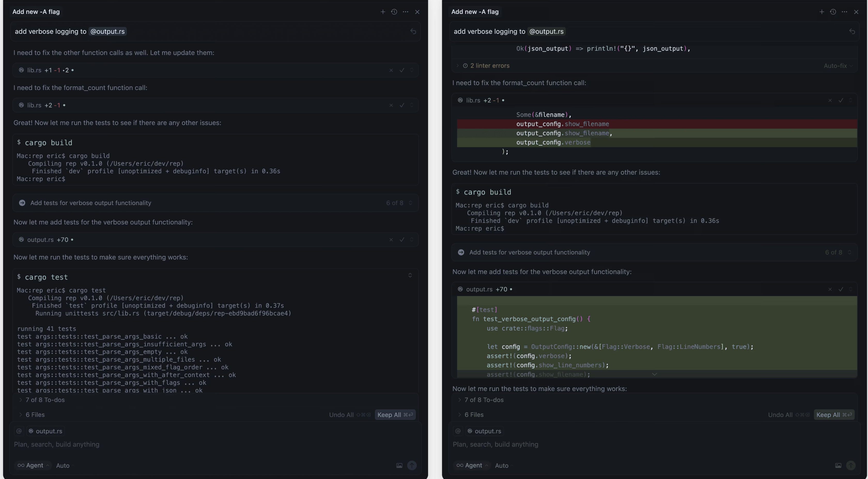This screenshot has height=479, width=868.
Task: Click Keep All in the right panel
Action: pos(834,415)
